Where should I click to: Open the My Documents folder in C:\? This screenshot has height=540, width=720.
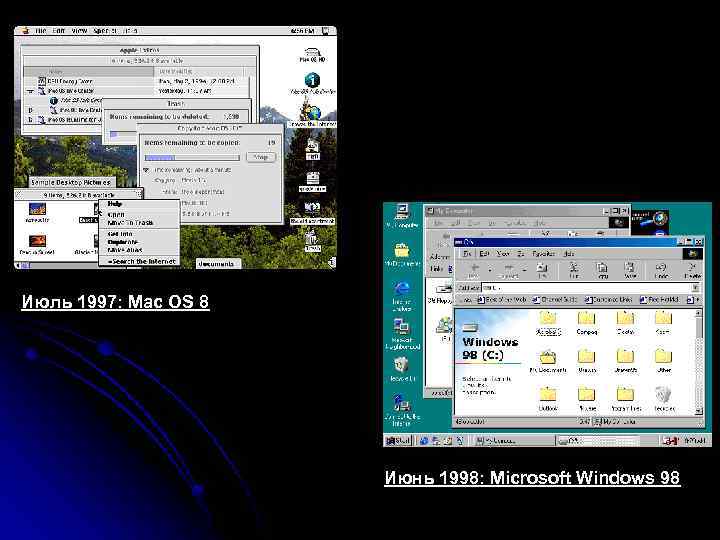548,362
